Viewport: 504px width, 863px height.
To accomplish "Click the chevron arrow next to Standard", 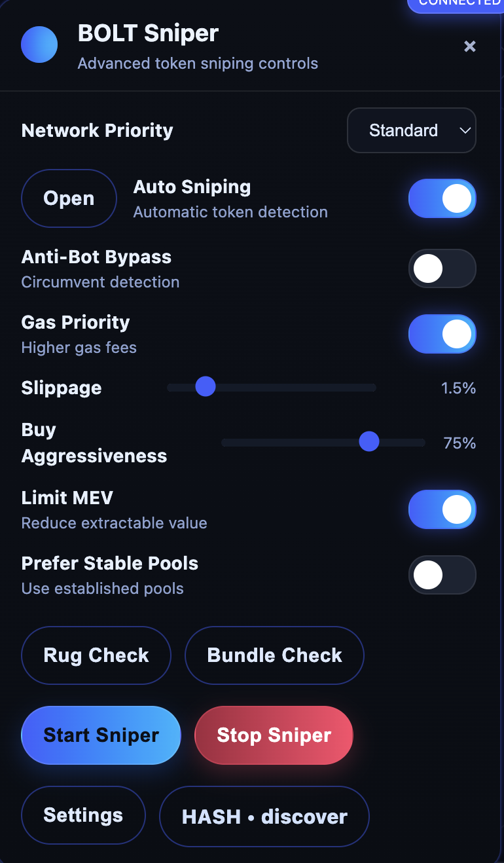I will coord(465,130).
